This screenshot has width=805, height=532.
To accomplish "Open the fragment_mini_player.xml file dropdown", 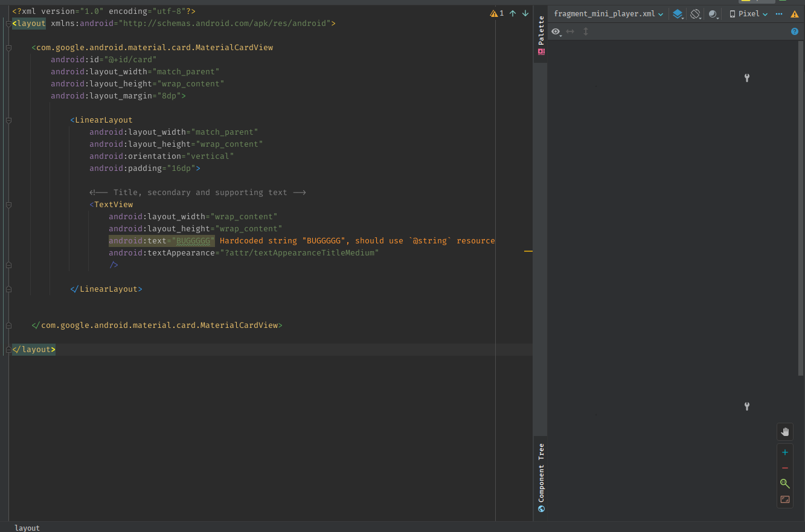I will 608,14.
